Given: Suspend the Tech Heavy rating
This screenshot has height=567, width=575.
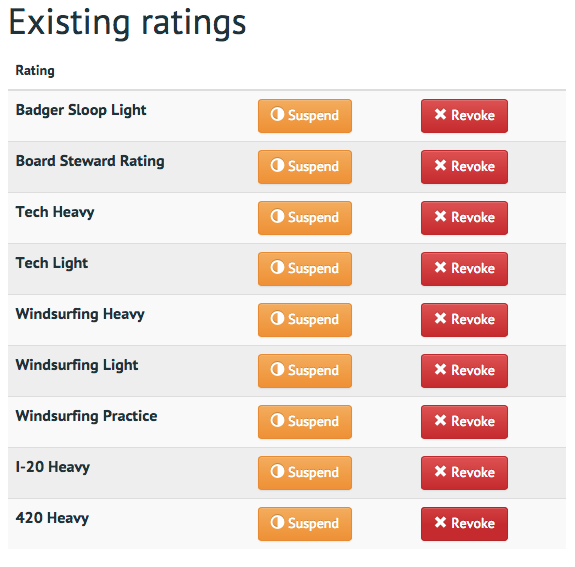Looking at the screenshot, I should [x=305, y=218].
